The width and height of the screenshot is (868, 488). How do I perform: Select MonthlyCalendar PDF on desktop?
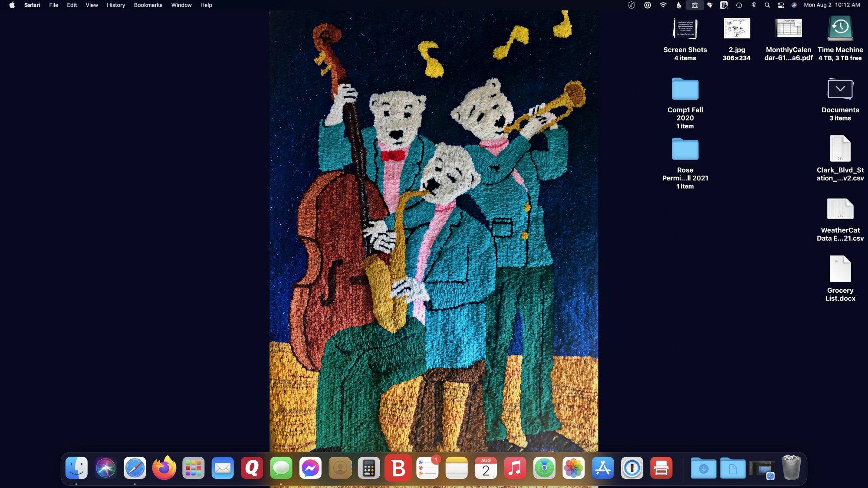coord(789,39)
